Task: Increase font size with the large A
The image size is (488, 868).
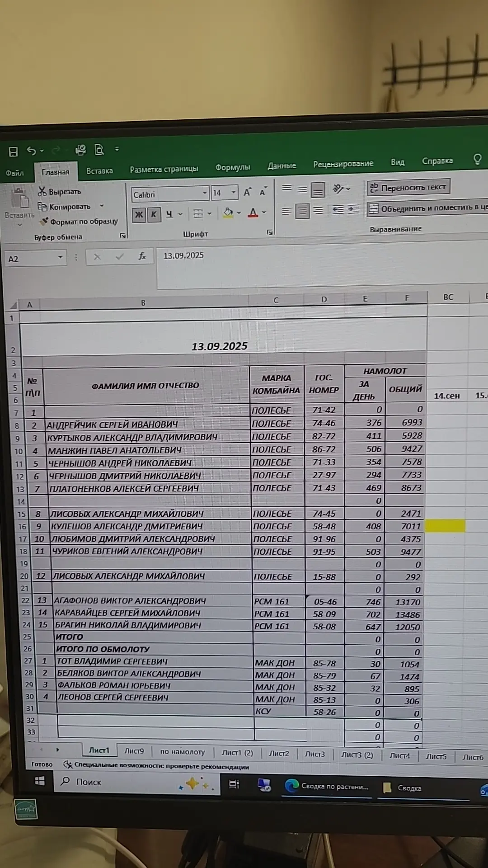Action: tap(247, 192)
